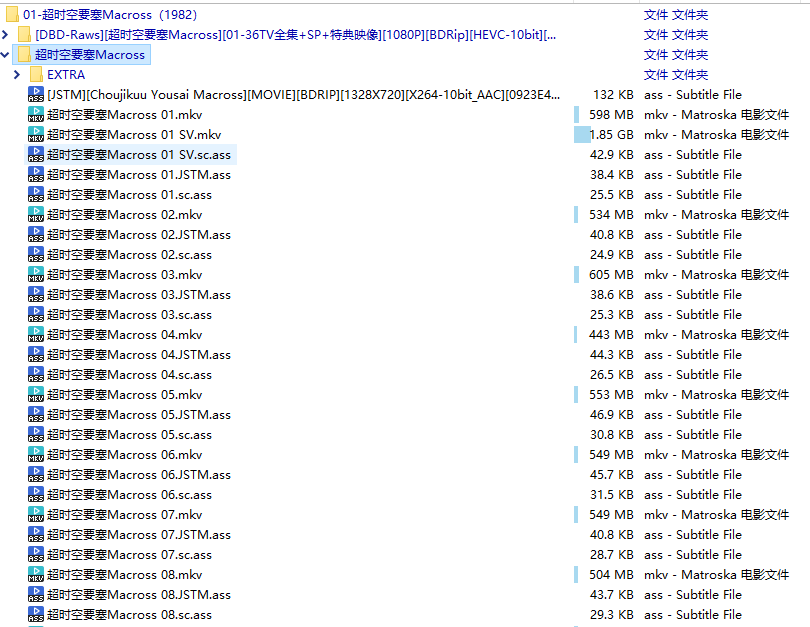Screen dimensions: 810x627
Task: Click MKV icon of 超时空要塞Macross 06.mkv
Action: (36, 455)
